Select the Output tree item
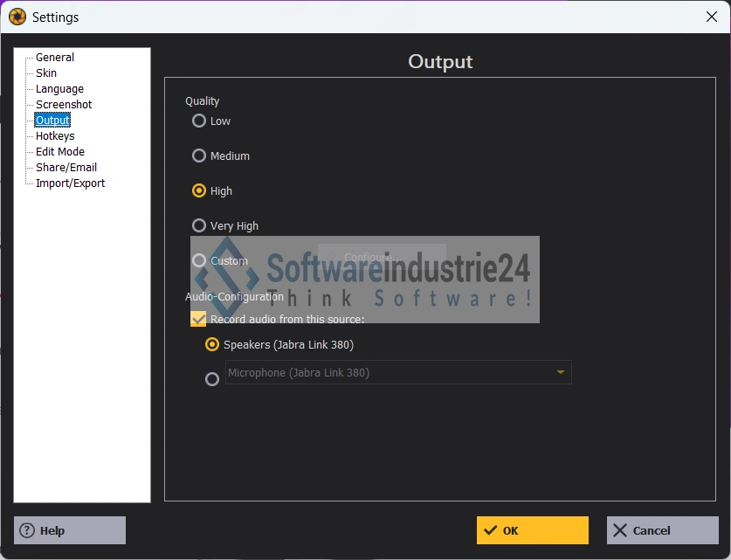 52,121
